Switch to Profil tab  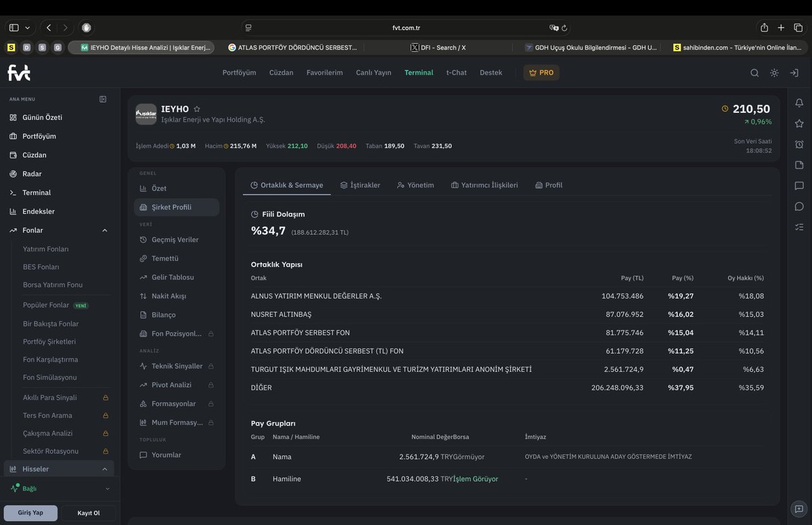pos(549,185)
